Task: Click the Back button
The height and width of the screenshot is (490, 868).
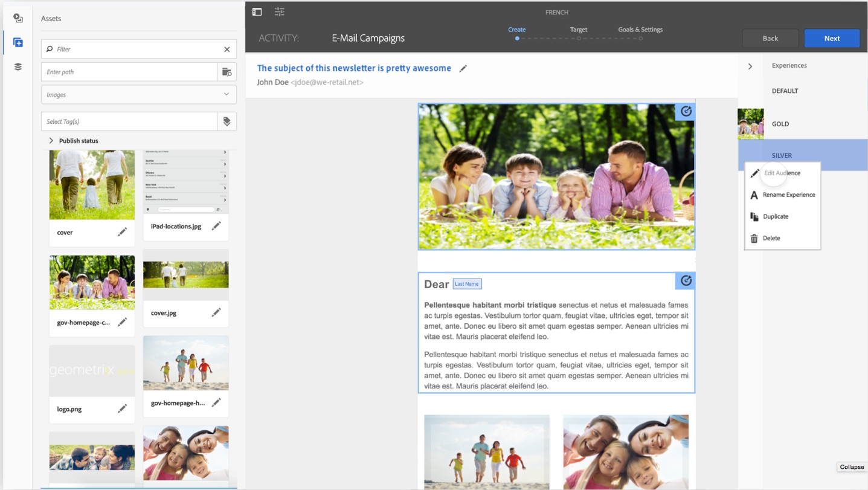Action: tap(770, 38)
